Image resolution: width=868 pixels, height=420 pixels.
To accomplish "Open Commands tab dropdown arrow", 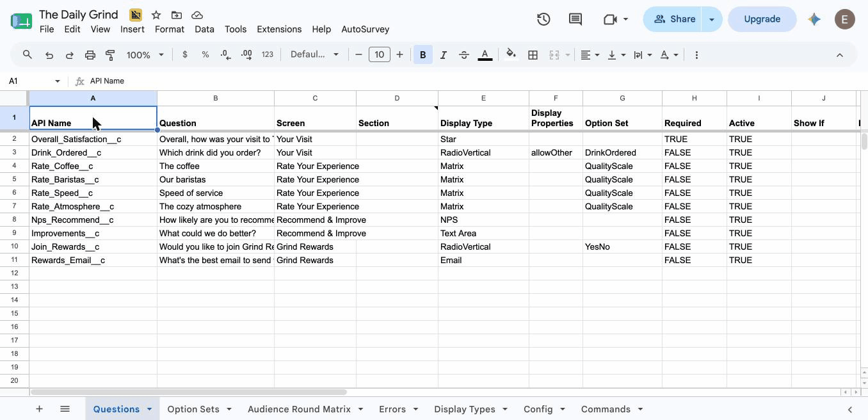I will coord(640,409).
